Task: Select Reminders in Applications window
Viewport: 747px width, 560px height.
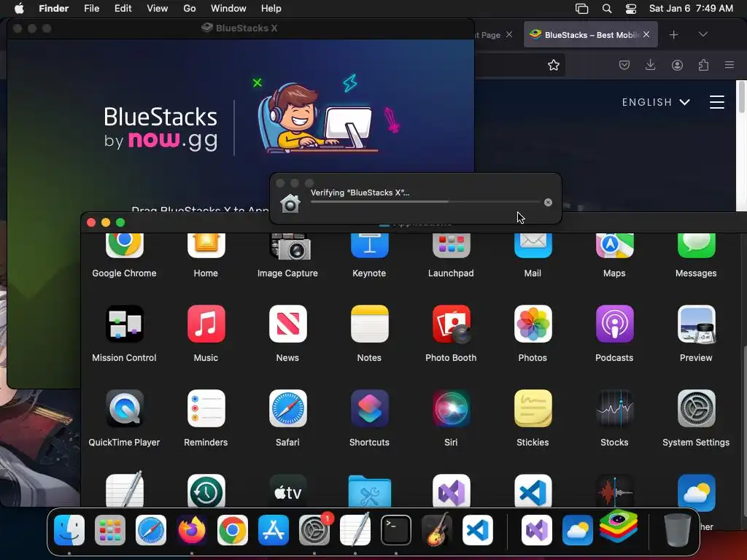Action: [206, 408]
